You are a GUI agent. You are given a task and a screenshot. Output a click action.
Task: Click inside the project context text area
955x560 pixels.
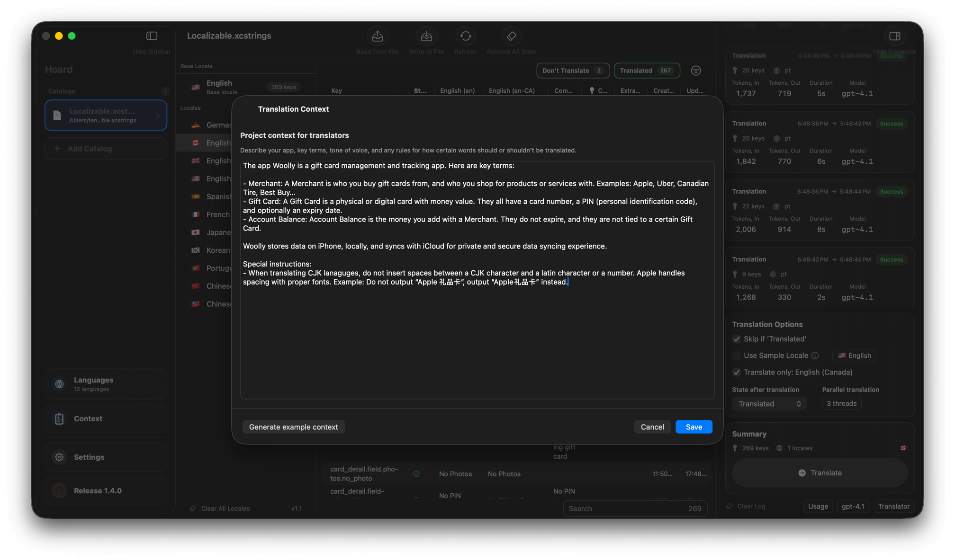pos(477,341)
